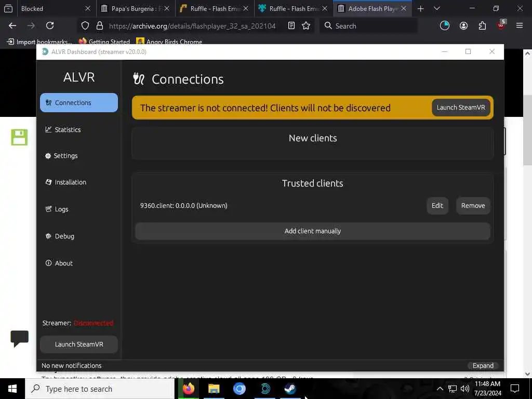
Task: Show hidden system tray icons
Action: [x=440, y=389]
